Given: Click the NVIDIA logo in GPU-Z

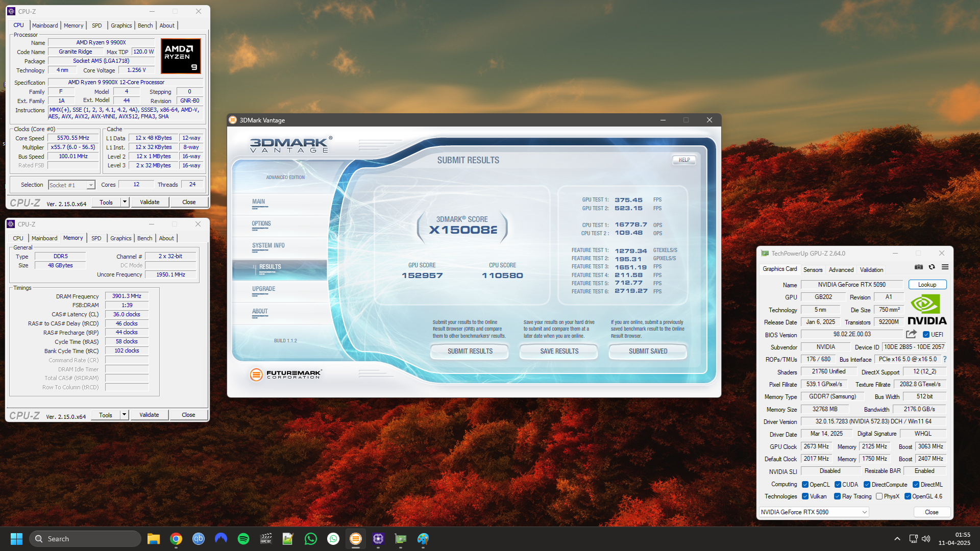Looking at the screenshot, I should point(927,309).
